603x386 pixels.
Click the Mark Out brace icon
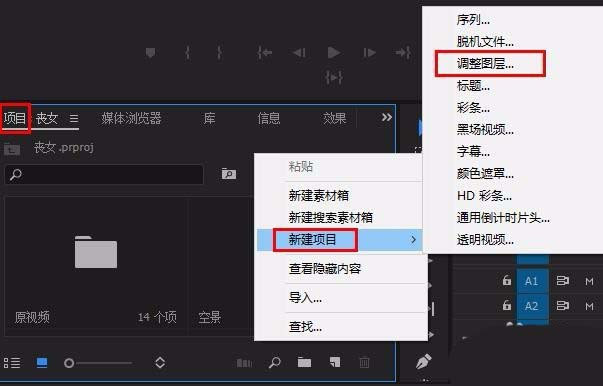[219, 52]
